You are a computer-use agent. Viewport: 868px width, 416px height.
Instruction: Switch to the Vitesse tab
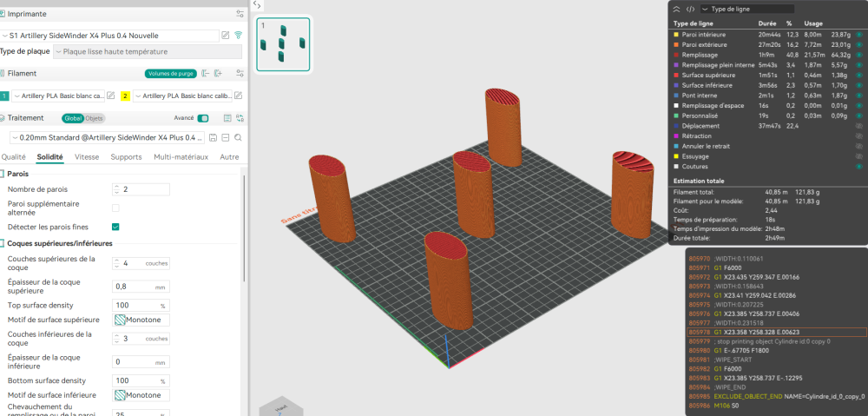coord(87,157)
